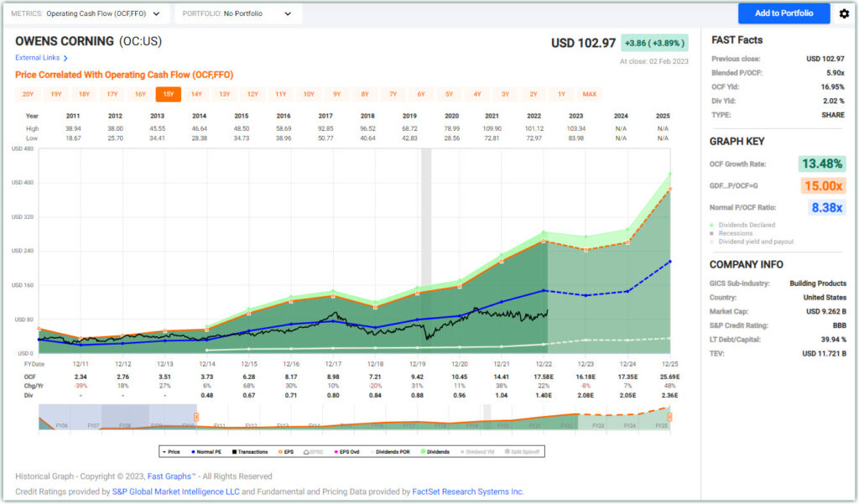The height and width of the screenshot is (504, 859).
Task: Select the 20Y time range tab
Action: (28, 94)
